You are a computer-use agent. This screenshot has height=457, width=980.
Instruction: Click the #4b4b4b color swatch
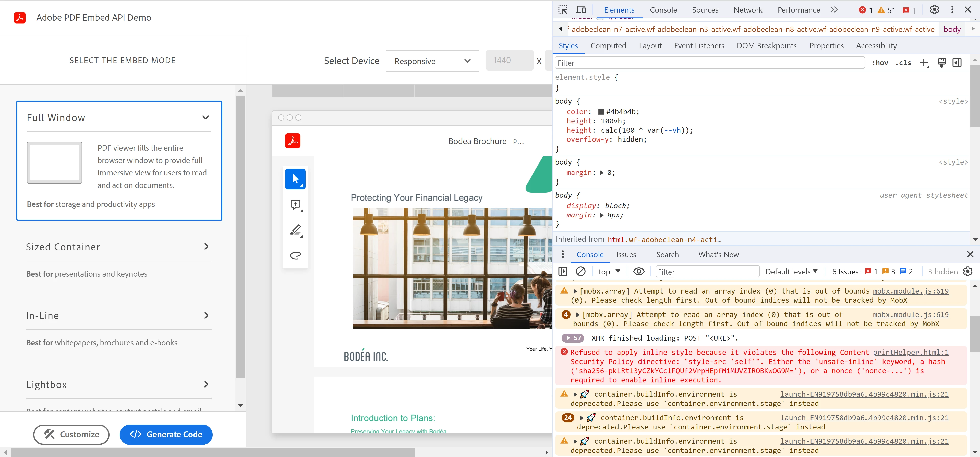tap(601, 112)
